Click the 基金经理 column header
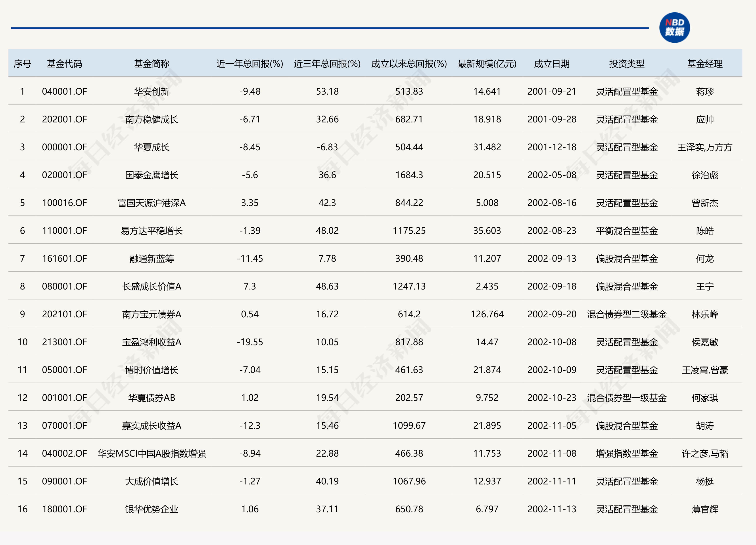 click(x=705, y=64)
